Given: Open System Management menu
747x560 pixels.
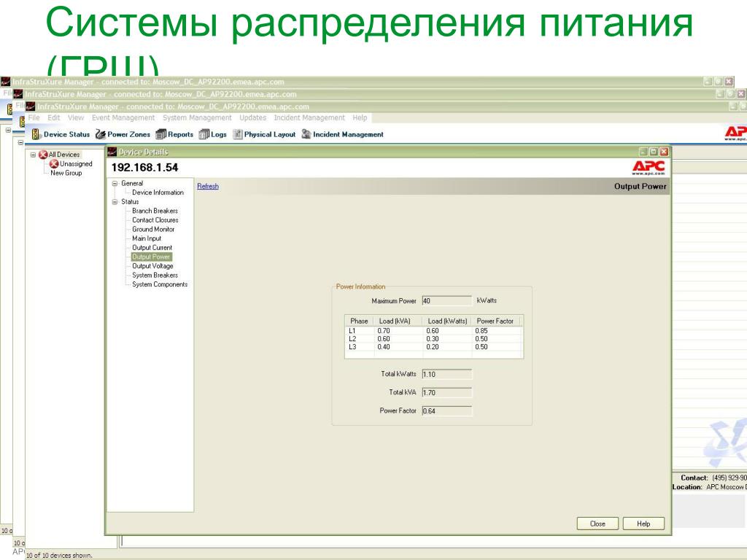Looking at the screenshot, I should coord(197,117).
